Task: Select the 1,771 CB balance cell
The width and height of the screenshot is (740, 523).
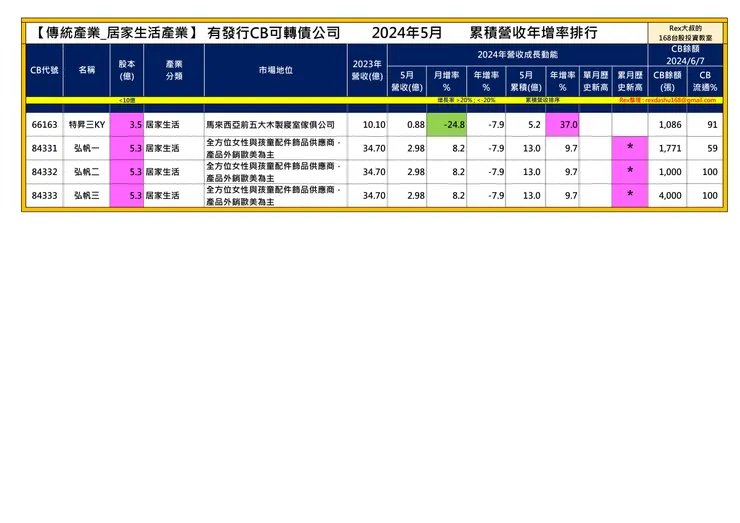Action: (667, 148)
